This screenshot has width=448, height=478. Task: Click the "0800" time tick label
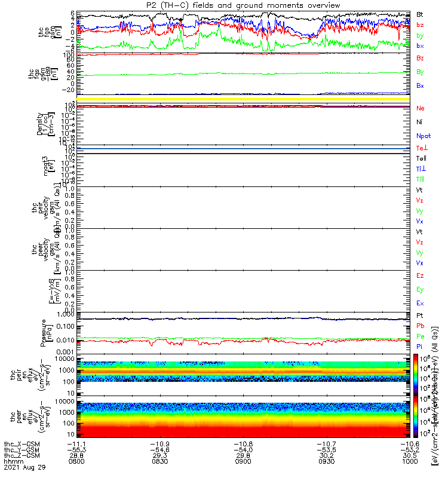point(76,461)
